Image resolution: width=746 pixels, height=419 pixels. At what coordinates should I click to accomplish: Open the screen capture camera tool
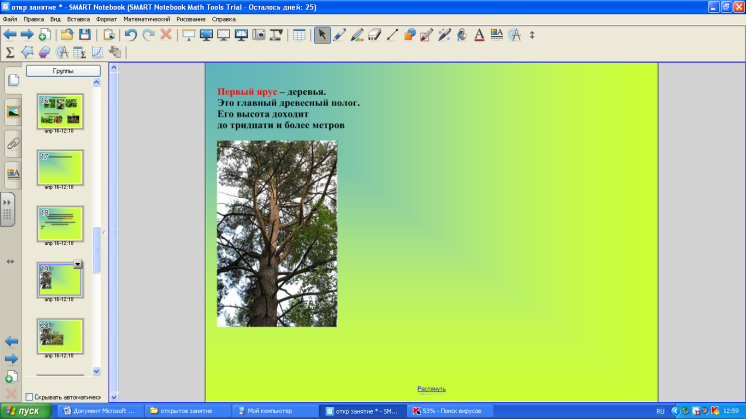pos(259,35)
